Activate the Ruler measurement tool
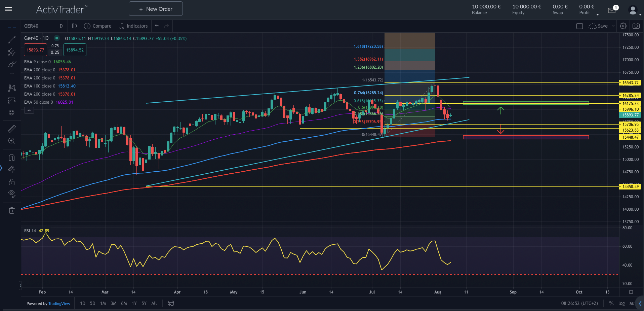Image resolution: width=644 pixels, height=311 pixels. tap(12, 129)
